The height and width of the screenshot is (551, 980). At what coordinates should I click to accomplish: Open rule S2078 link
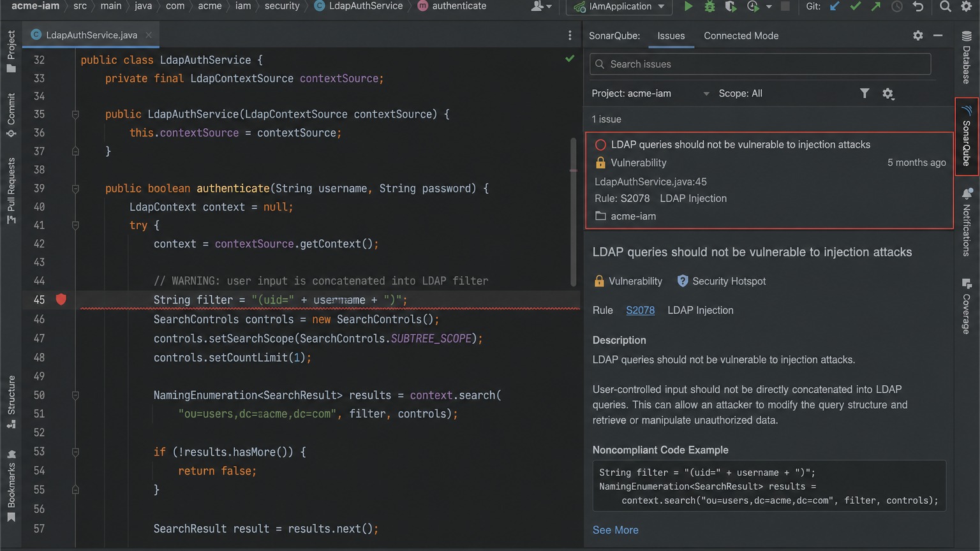[640, 311]
